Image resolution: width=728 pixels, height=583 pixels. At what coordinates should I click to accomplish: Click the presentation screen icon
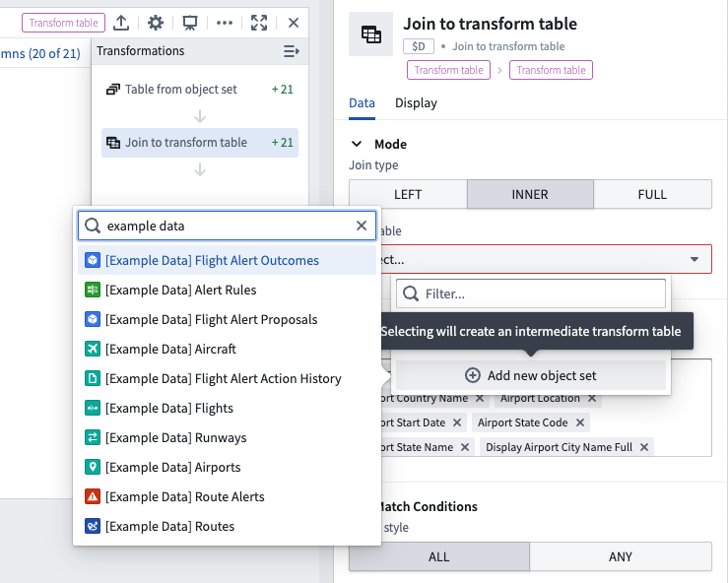190,23
